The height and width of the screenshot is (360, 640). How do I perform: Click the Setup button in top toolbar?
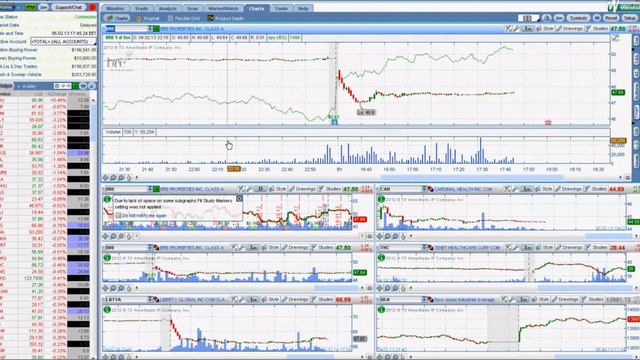[629, 18]
